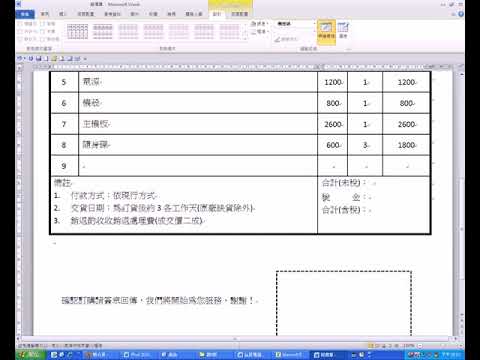This screenshot has height=360, width=480.
Task: Switch to the Table Tools Layout tab
Action: tap(240, 14)
